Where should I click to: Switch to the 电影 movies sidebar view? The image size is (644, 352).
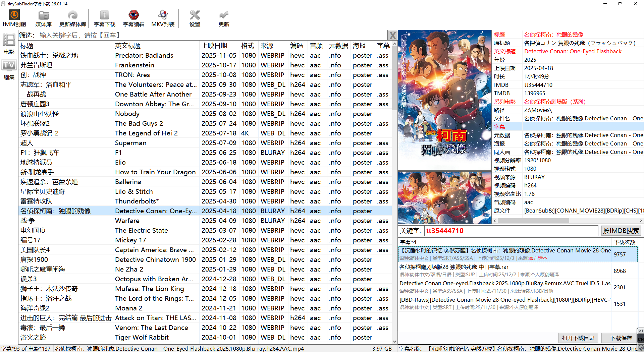click(x=9, y=44)
